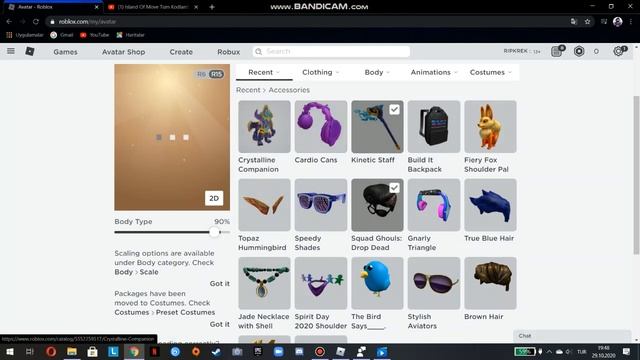Dismiss scaling tip with Got it
Viewport: 640px width, 360px height.
(x=220, y=283)
